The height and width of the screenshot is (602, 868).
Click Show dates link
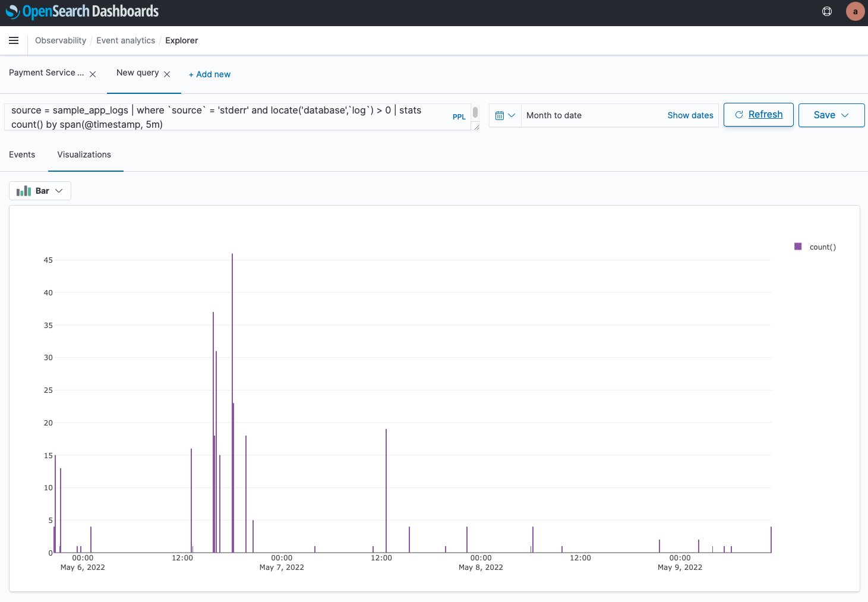tap(690, 115)
